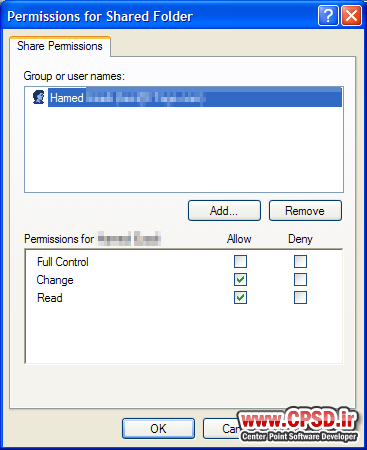The width and height of the screenshot is (367, 450).
Task: Uncheck Allow checkbox for Change
Action: pos(240,280)
